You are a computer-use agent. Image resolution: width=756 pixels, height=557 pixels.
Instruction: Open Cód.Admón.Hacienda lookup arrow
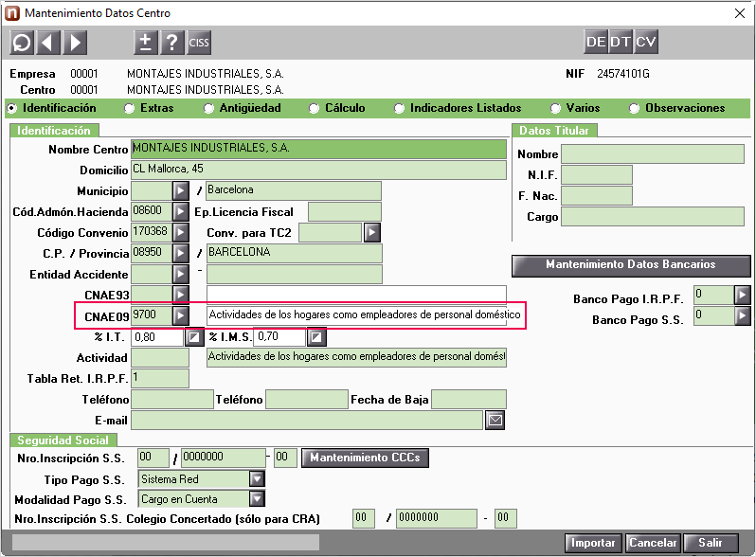(181, 211)
